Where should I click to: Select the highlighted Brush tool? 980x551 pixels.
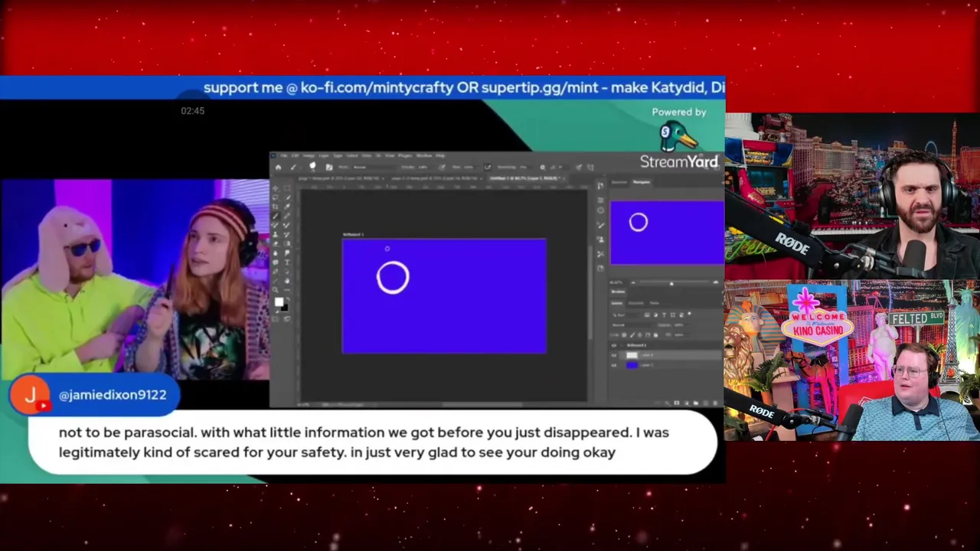pos(275,216)
